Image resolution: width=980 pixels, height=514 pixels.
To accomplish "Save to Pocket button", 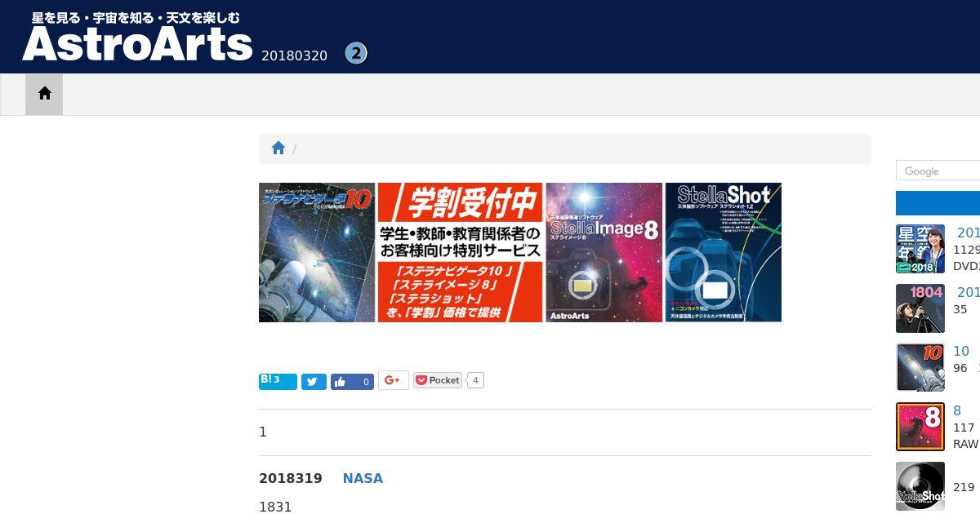I will pyautogui.click(x=438, y=380).
